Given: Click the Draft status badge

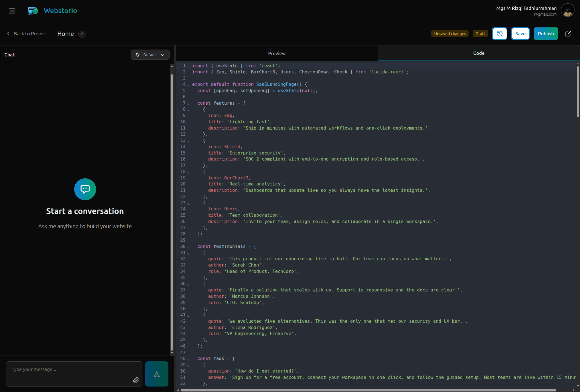Looking at the screenshot, I should [x=480, y=34].
